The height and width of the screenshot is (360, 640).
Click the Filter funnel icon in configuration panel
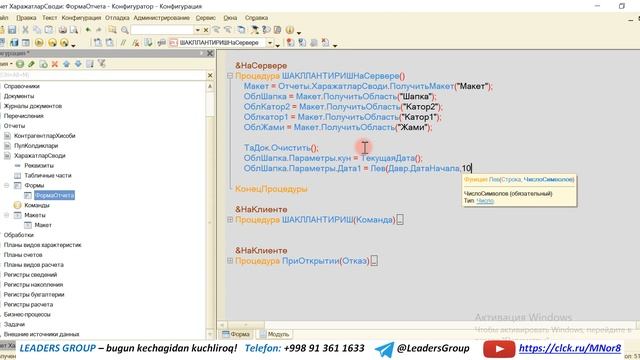tap(102, 64)
